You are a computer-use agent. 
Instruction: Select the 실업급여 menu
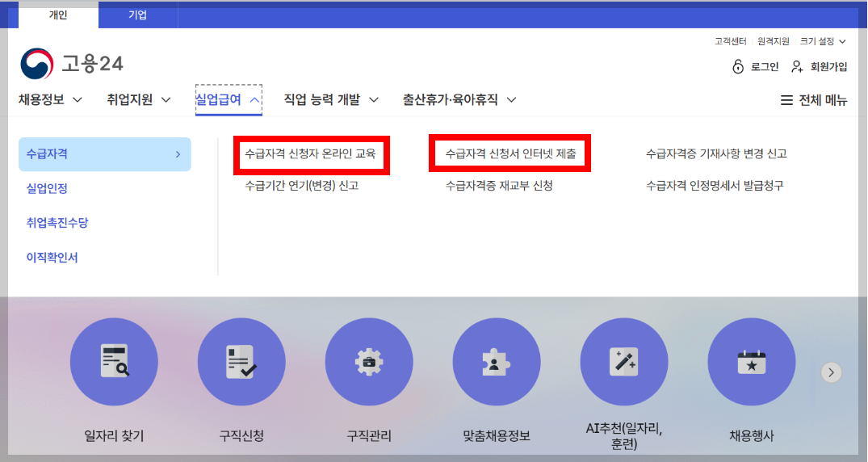point(218,99)
